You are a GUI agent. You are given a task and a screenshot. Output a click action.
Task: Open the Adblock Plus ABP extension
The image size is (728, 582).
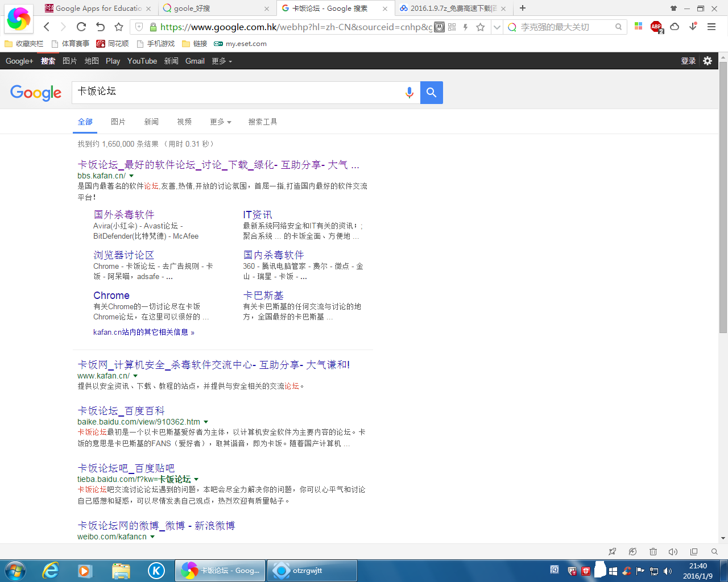coord(656,27)
